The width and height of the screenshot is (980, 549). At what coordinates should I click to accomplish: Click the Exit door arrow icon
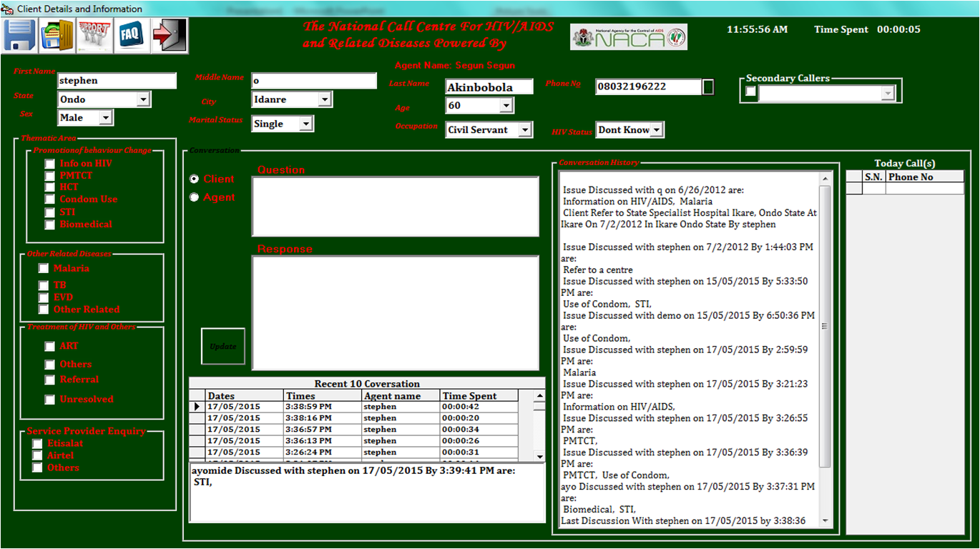tap(170, 35)
